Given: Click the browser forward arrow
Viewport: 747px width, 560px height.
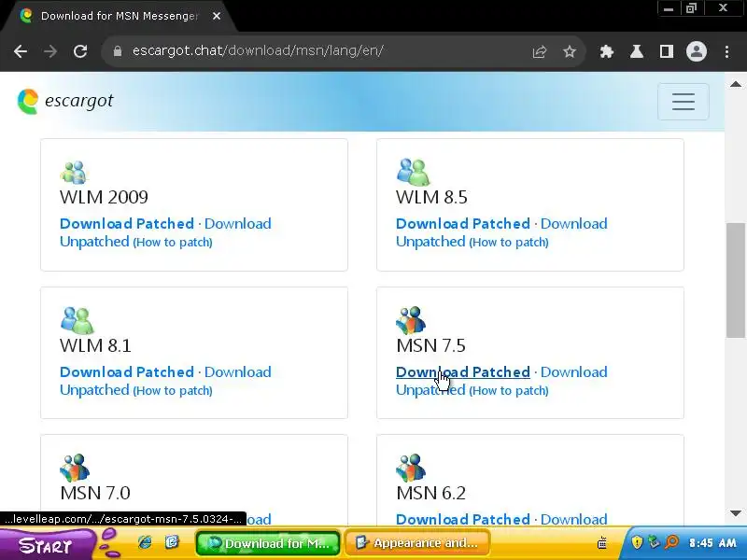Looking at the screenshot, I should (x=50, y=51).
